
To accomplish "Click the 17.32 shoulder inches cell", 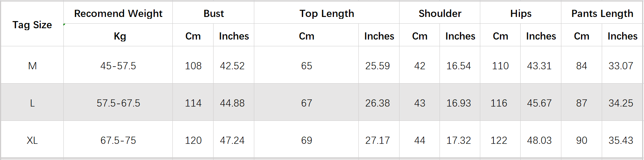I will click(x=459, y=140).
